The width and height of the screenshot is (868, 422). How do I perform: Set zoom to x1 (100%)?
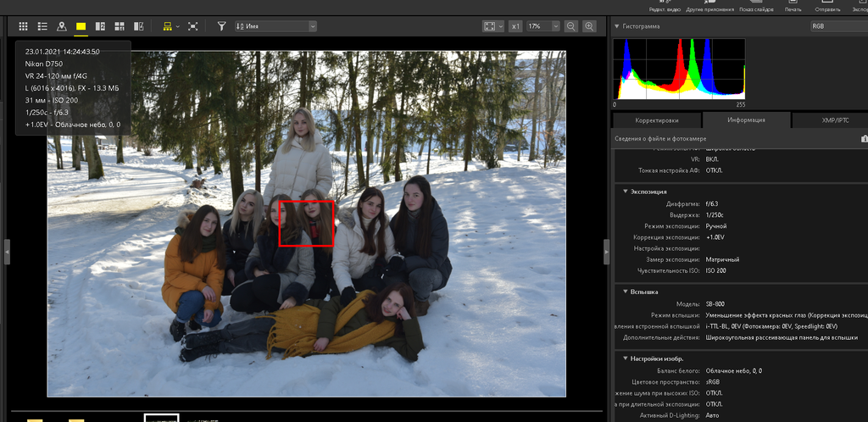[515, 26]
